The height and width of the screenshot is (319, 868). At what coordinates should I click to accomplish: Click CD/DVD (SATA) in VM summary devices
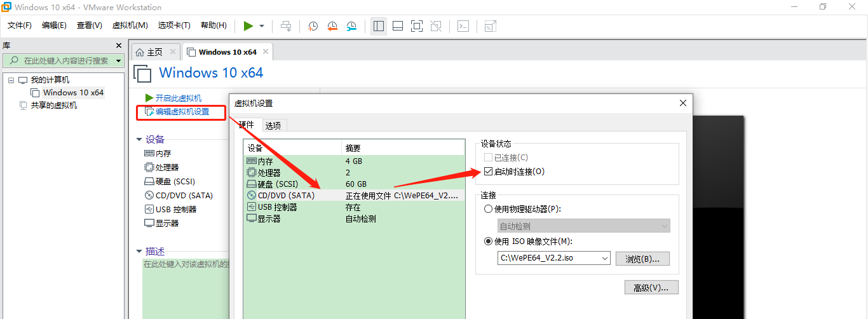tap(184, 195)
